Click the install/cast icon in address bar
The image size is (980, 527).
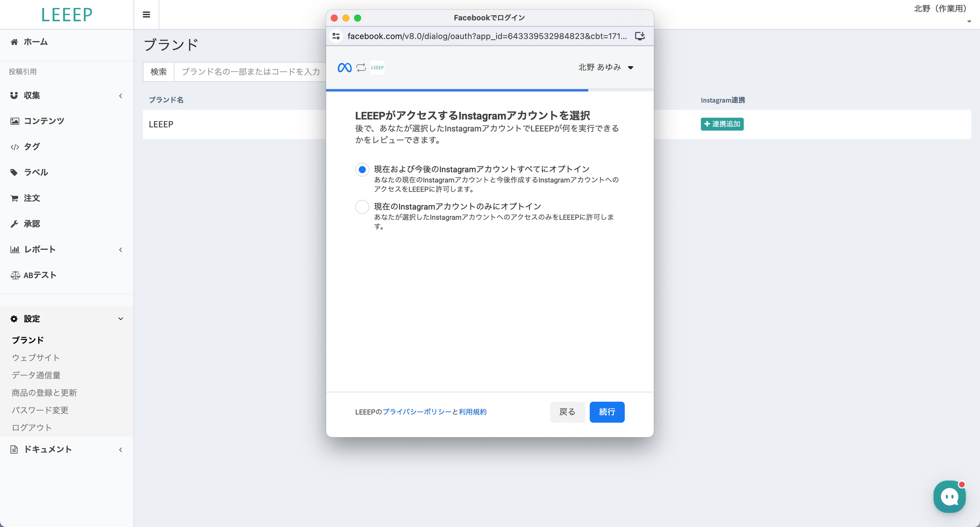tap(640, 36)
